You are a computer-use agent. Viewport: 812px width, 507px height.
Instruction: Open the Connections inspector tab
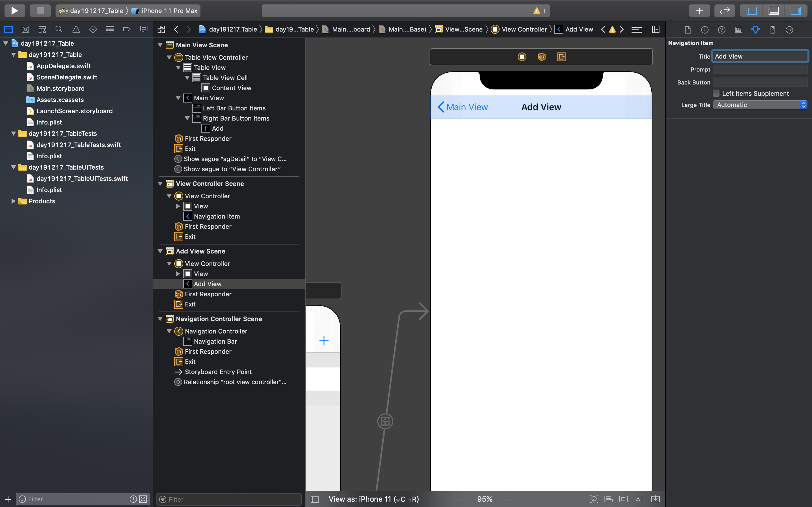pos(789,30)
